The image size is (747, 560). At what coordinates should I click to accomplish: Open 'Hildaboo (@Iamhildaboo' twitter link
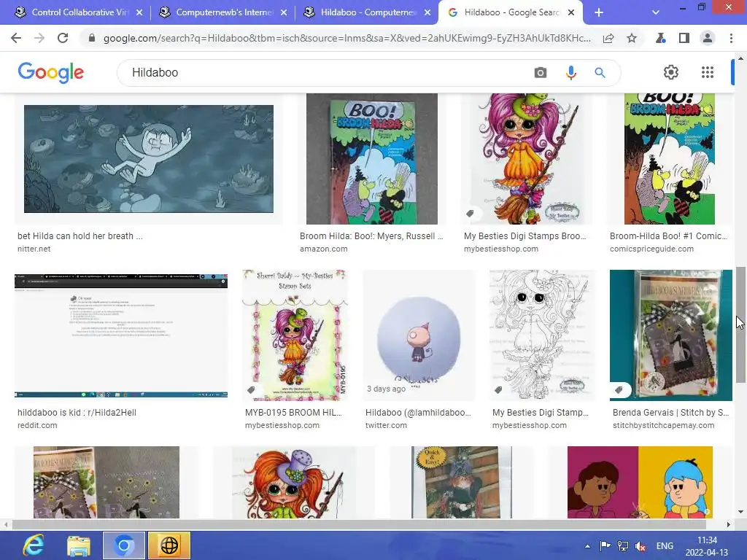pos(418,413)
